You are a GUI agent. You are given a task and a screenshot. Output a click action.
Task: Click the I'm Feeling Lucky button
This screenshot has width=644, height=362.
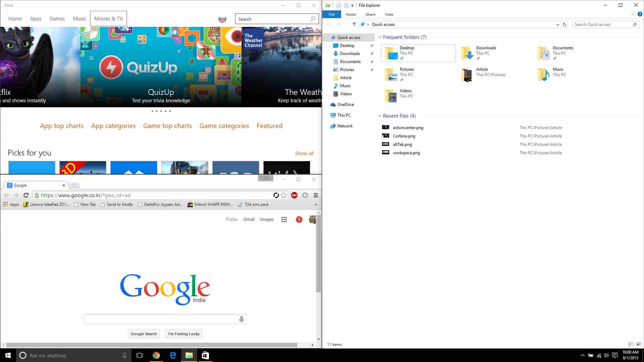point(184,334)
